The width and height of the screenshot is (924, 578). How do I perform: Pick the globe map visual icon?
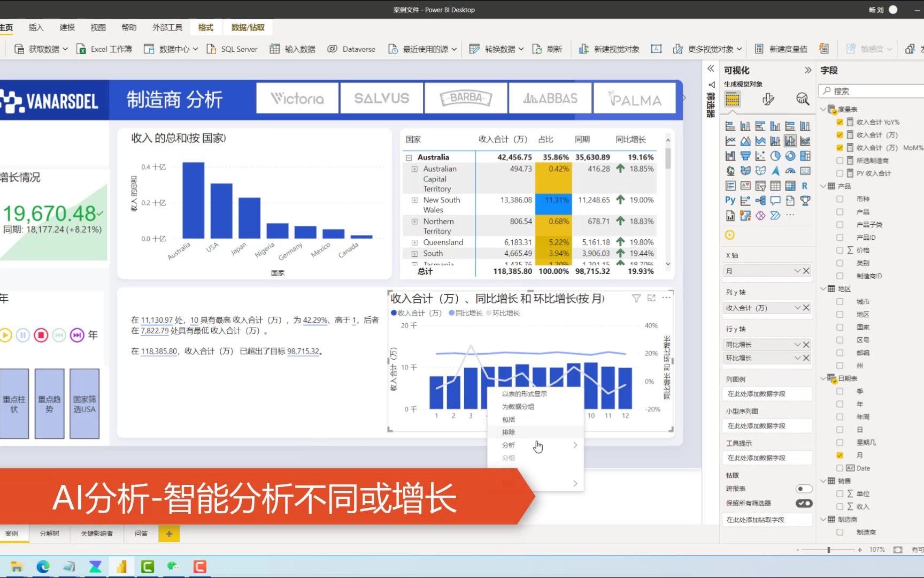[730, 171]
